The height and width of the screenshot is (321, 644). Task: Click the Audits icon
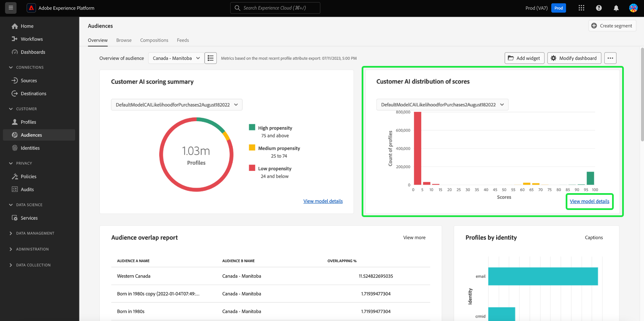[15, 189]
